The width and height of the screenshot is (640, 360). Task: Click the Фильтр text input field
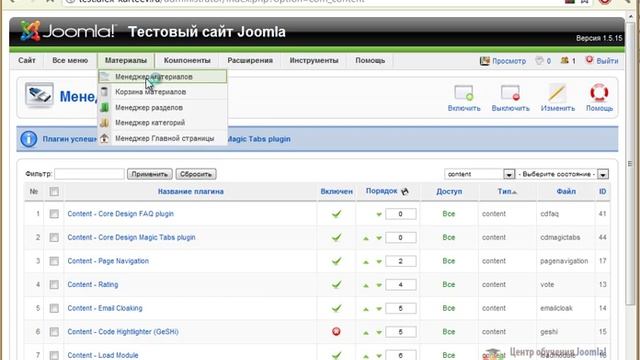(89, 174)
